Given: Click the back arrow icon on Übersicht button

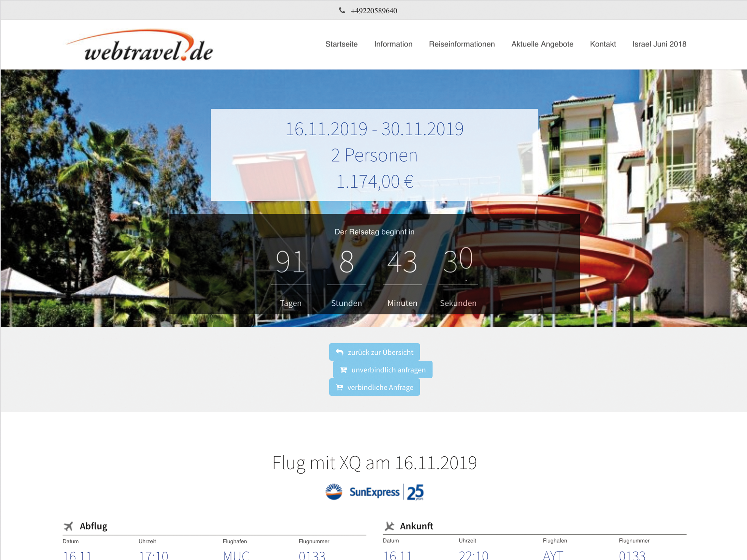Looking at the screenshot, I should point(339,352).
